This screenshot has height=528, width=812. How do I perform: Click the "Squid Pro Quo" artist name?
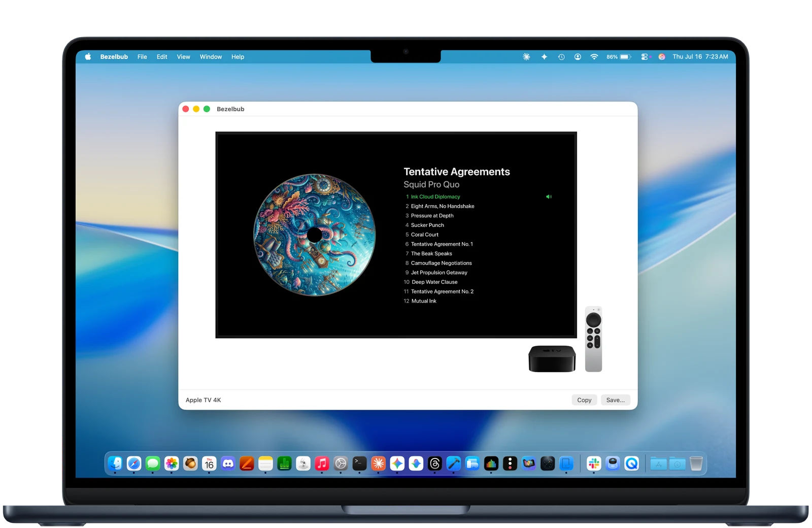coord(431,184)
